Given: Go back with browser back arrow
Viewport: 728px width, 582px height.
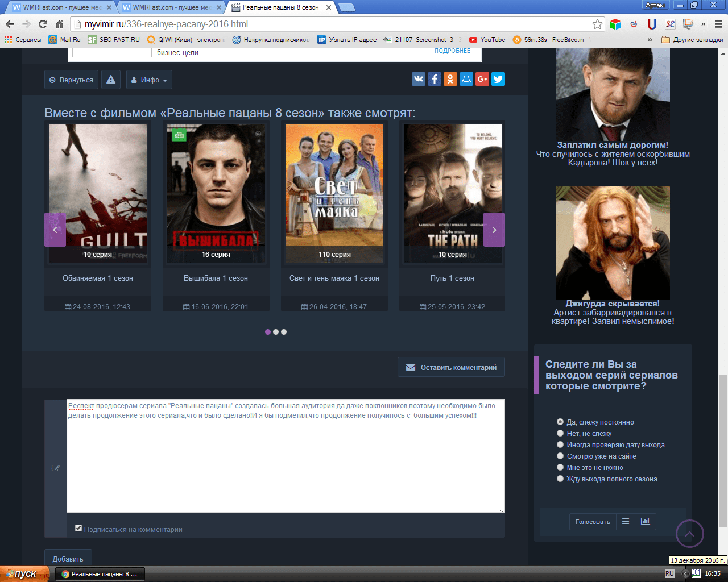Looking at the screenshot, I should [x=10, y=24].
